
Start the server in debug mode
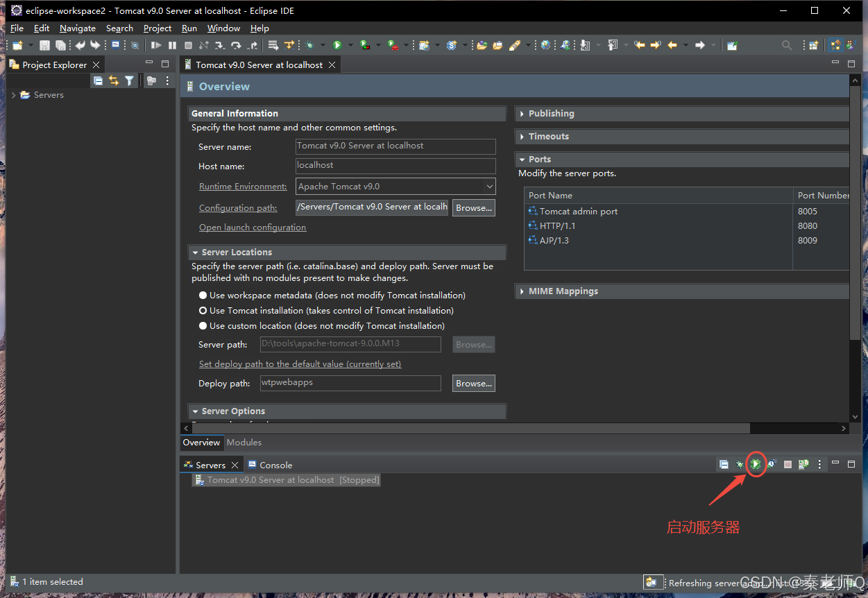740,464
